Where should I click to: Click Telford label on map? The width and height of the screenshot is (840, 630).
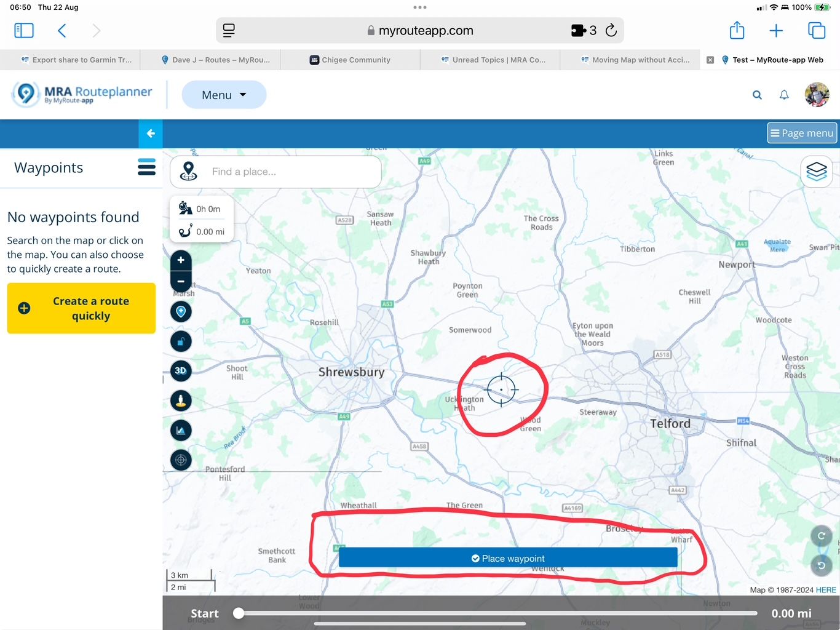670,423
